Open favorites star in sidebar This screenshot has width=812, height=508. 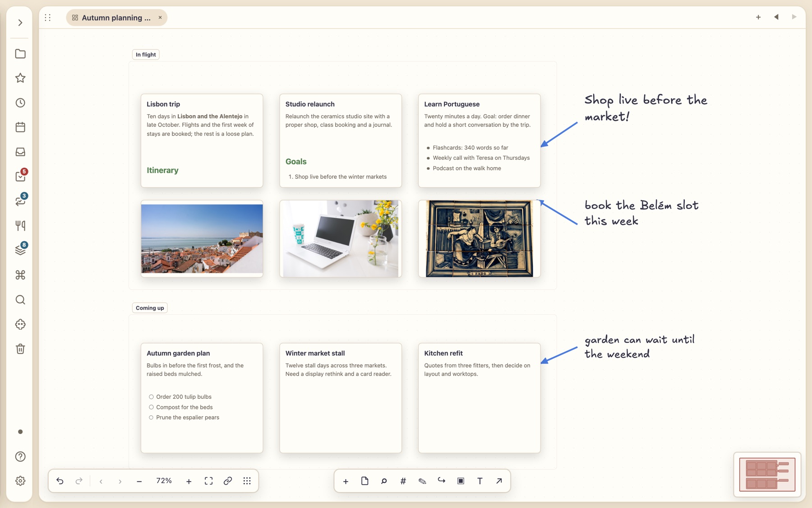(20, 78)
